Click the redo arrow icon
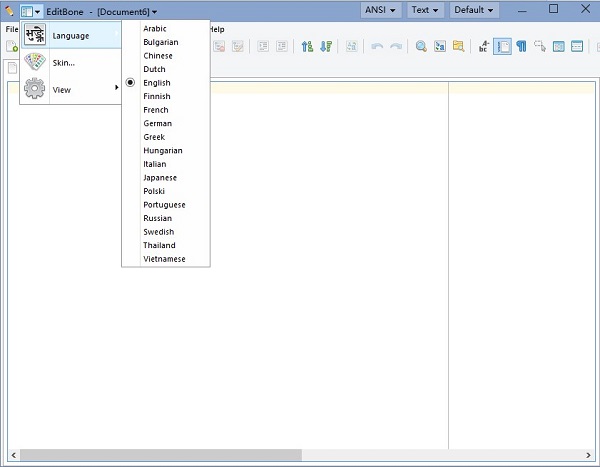Image resolution: width=600 pixels, height=467 pixels. (395, 46)
